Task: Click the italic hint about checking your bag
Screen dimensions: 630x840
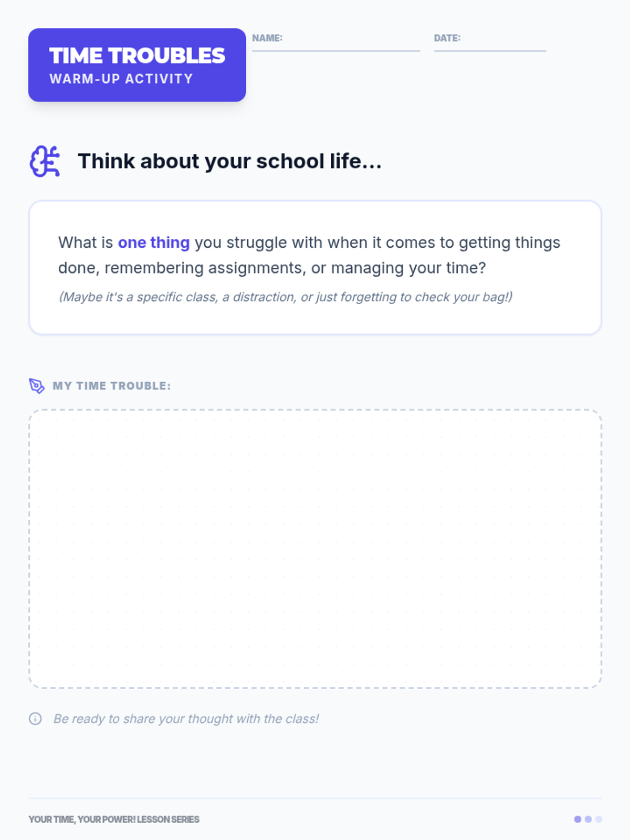Action: pos(285,297)
